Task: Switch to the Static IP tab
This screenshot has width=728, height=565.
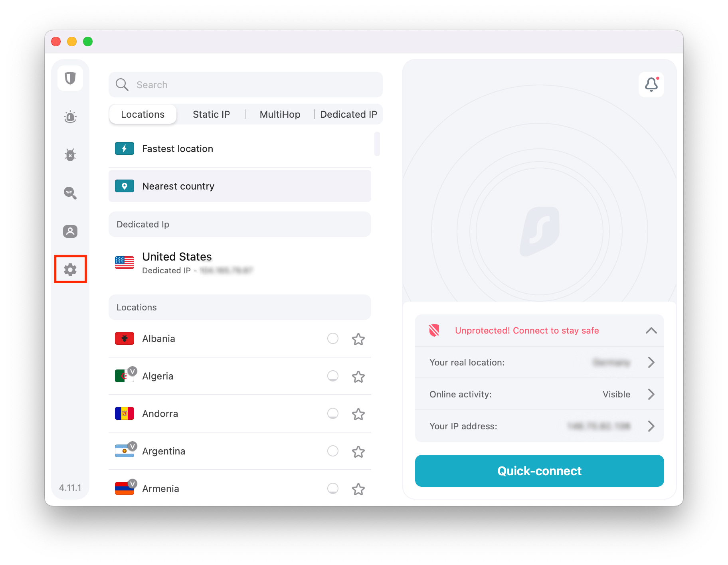Action: coord(211,114)
